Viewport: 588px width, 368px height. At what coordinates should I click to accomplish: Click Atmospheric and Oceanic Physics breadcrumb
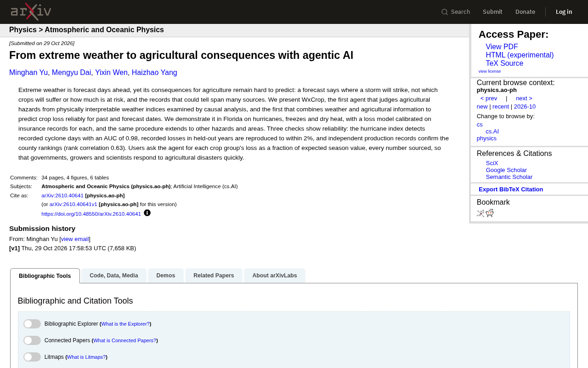104,30
